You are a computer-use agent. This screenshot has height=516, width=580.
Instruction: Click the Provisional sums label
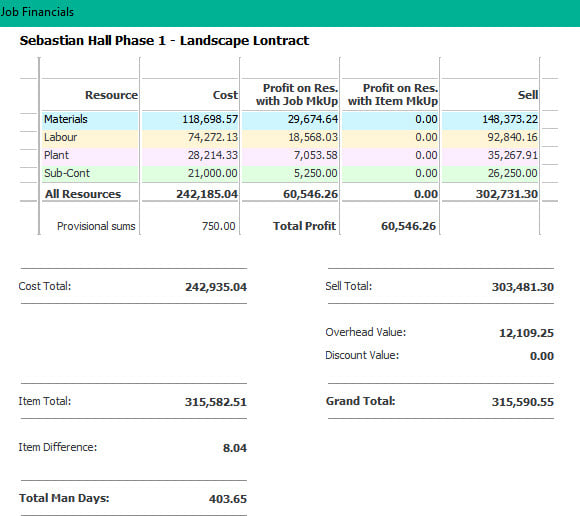96,226
